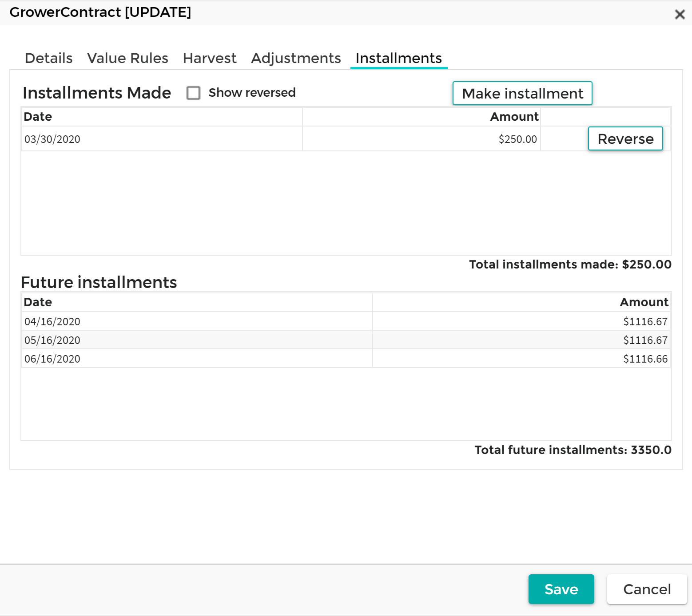
Task: Reverse the 03/30/2020 installment
Action: [x=625, y=138]
